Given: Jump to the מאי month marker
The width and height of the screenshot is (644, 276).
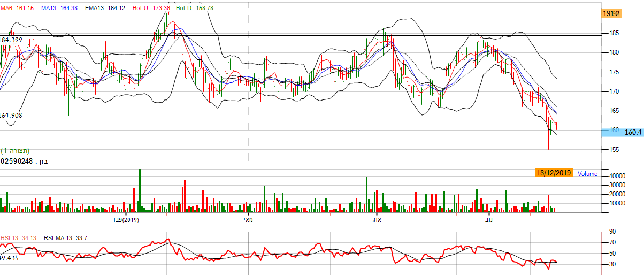Looking at the screenshot, I should coord(248,219).
